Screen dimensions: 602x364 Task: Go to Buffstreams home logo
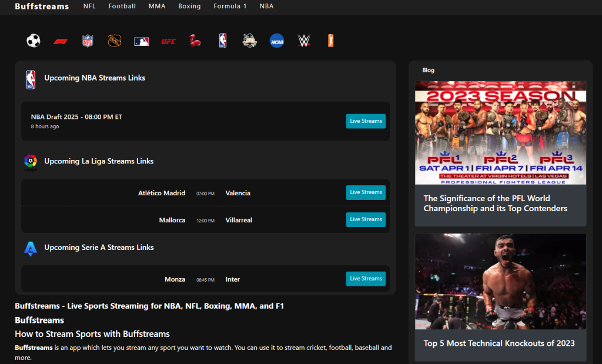pyautogui.click(x=42, y=6)
